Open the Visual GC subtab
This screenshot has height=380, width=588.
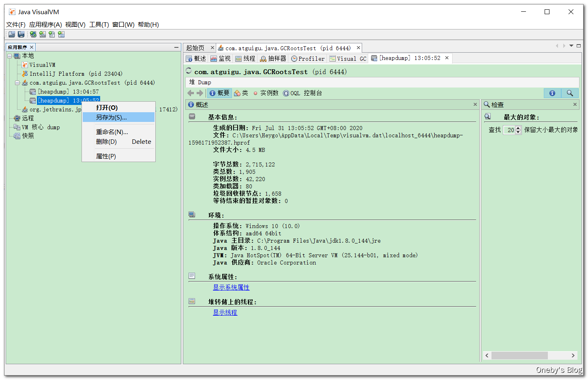point(348,59)
